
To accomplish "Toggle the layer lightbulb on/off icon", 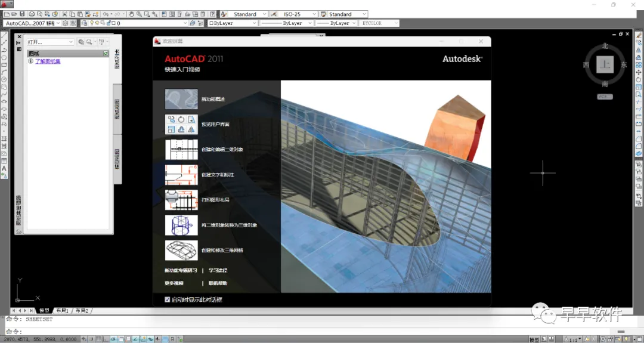I will [x=92, y=23].
